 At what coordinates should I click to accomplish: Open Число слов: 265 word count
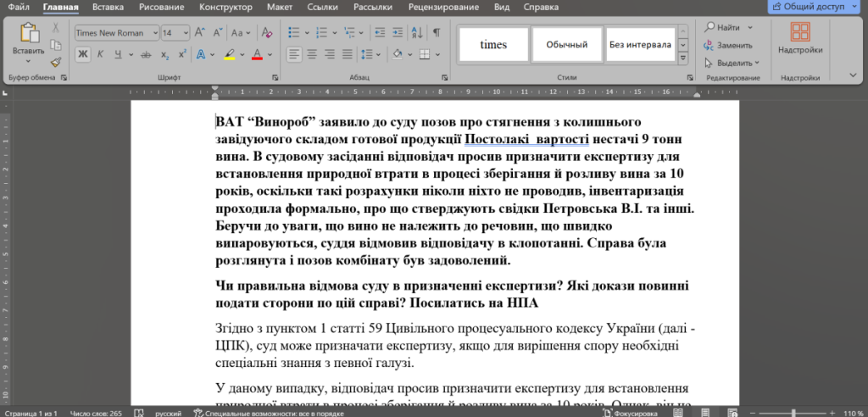pyautogui.click(x=97, y=413)
